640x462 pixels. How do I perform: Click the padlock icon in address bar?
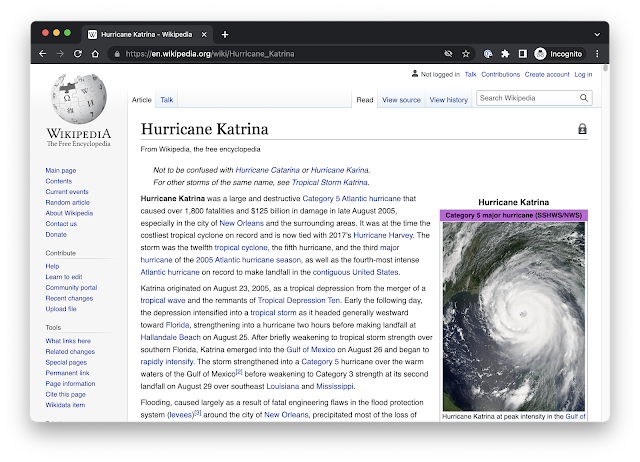click(x=117, y=54)
